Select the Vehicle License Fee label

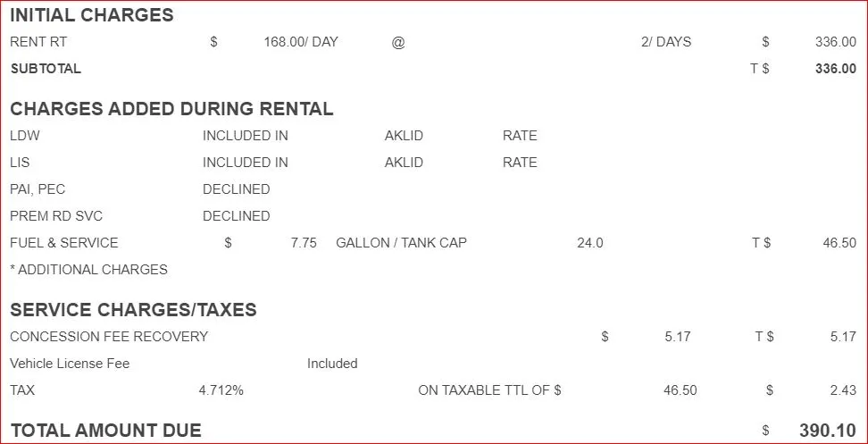click(x=70, y=364)
